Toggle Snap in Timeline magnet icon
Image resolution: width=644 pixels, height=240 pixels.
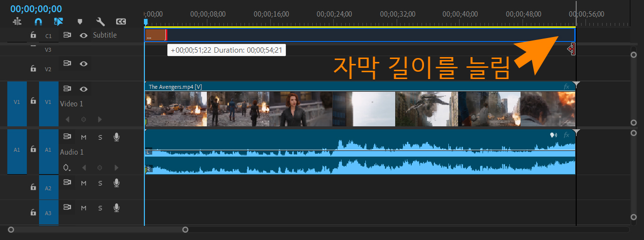38,21
